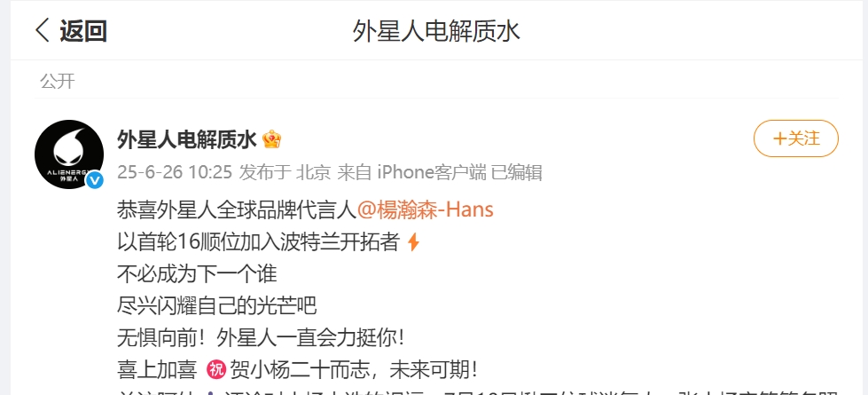Click the 已编辑 edited label
868x395 pixels.
[x=517, y=173]
